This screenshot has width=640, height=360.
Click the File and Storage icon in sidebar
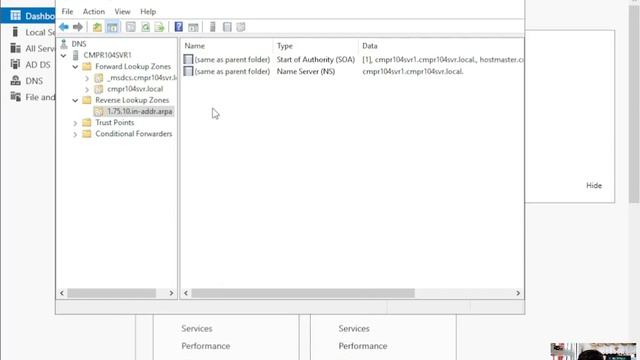pos(16,97)
